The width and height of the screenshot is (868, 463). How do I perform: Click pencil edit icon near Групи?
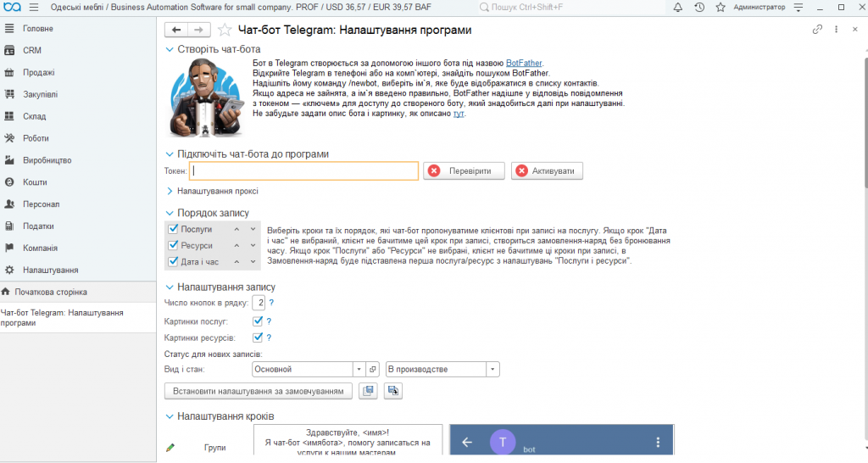pyautogui.click(x=170, y=448)
